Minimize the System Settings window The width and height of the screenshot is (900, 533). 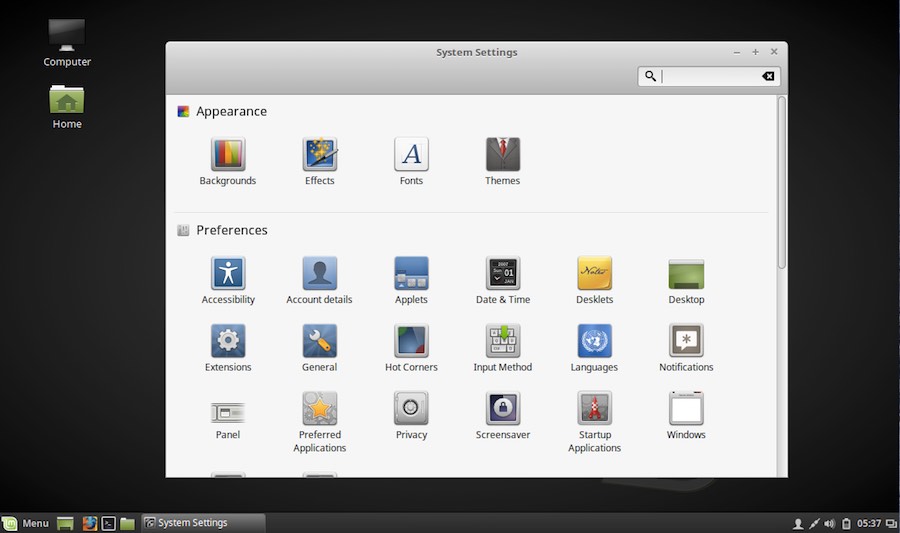tap(737, 52)
